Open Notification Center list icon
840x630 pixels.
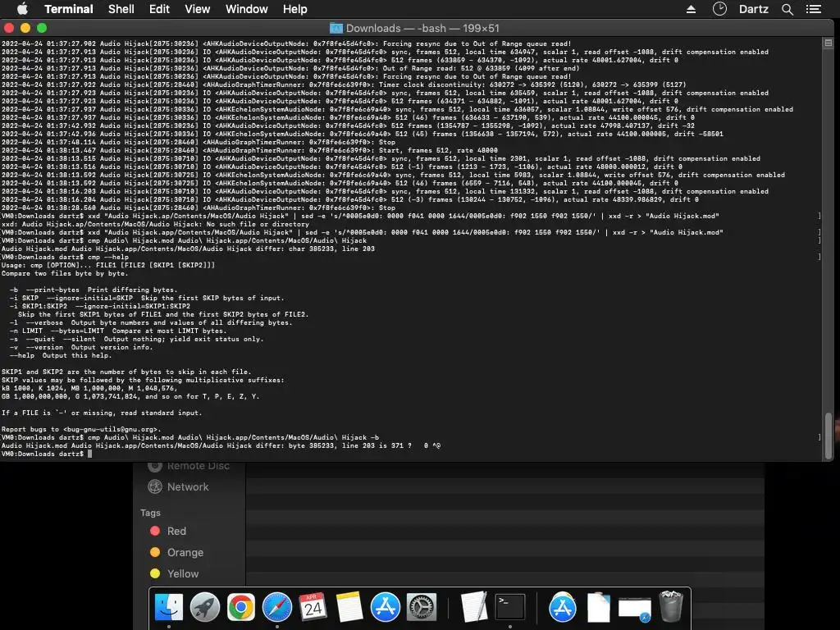click(814, 9)
